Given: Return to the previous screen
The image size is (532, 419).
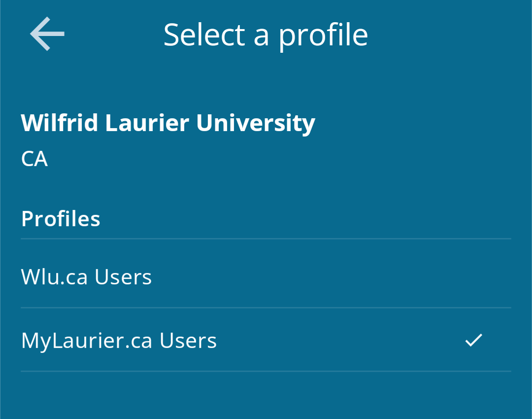Looking at the screenshot, I should point(47,34).
